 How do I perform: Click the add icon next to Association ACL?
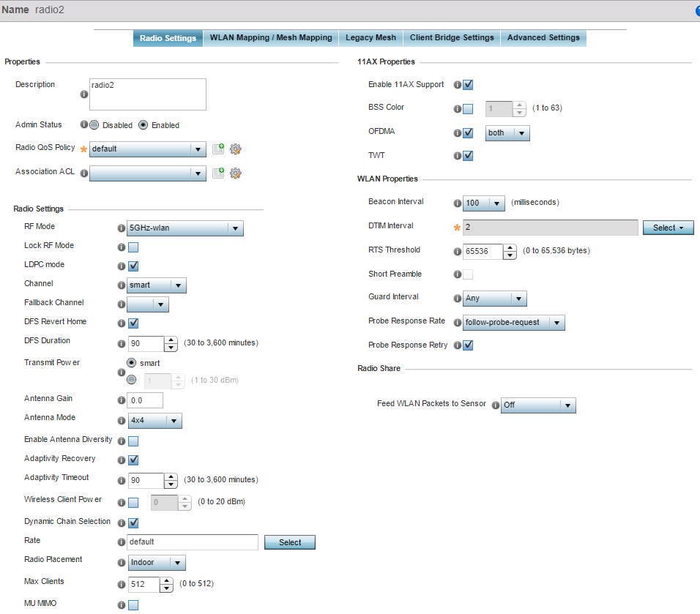[218, 173]
